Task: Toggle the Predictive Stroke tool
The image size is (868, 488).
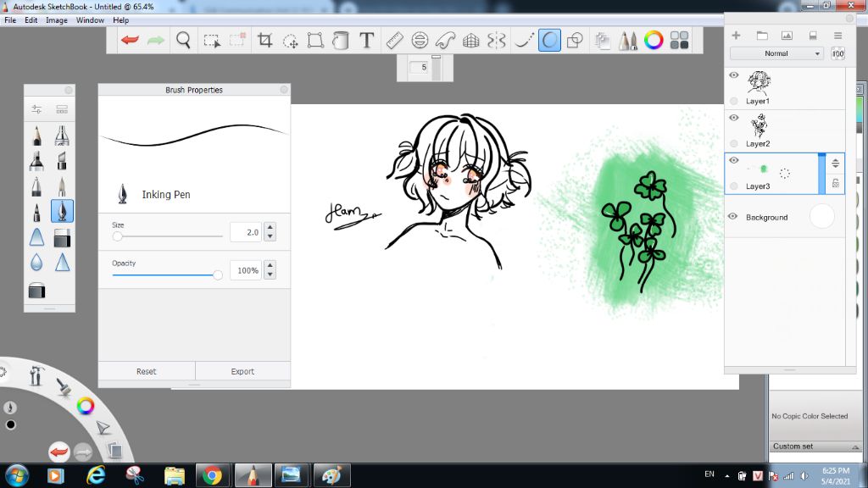Action: (549, 40)
